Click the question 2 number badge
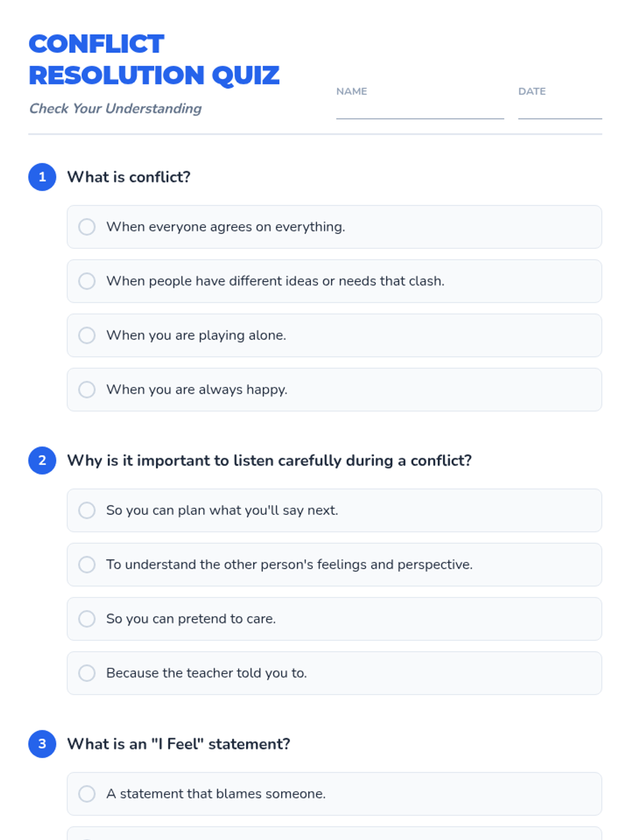This screenshot has width=630, height=840. point(43,460)
